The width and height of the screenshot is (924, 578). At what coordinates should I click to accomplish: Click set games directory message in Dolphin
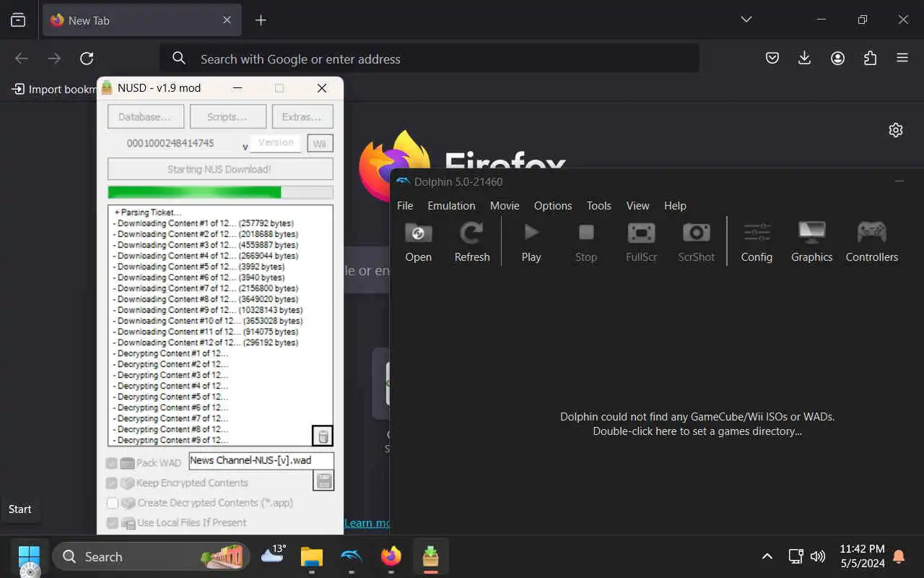click(697, 424)
